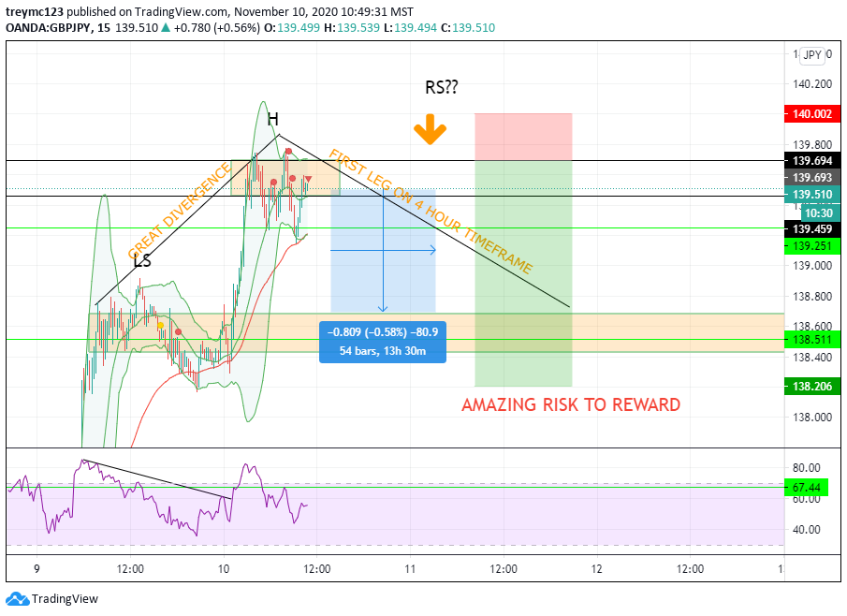The image size is (847, 616).
Task: Click the red 140.002 stop price label
Action: point(811,114)
